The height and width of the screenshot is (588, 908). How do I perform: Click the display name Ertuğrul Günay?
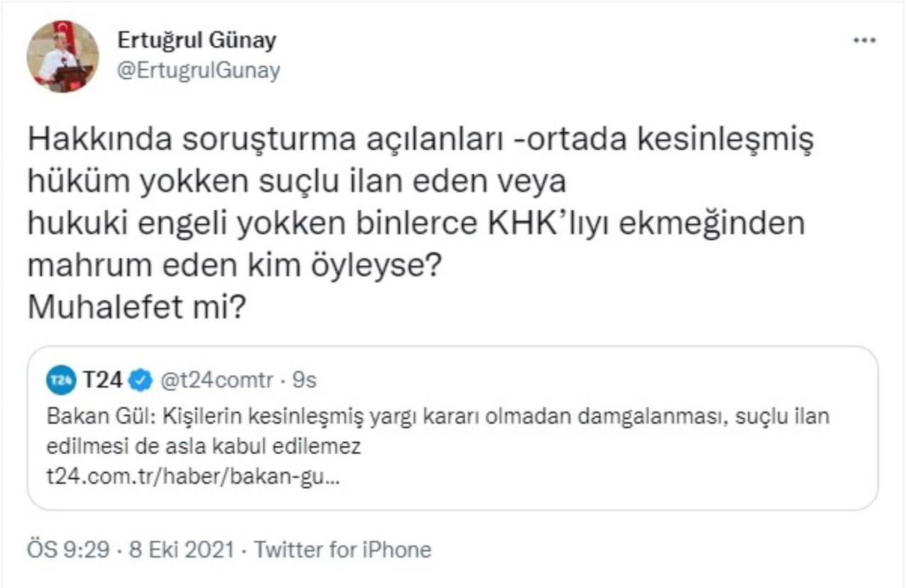click(196, 41)
